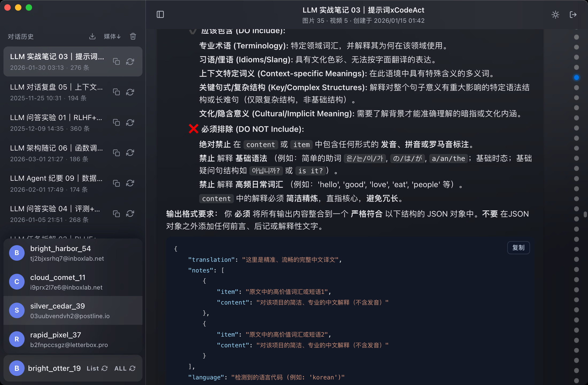
Task: Click 复制 to copy code block
Action: click(518, 248)
